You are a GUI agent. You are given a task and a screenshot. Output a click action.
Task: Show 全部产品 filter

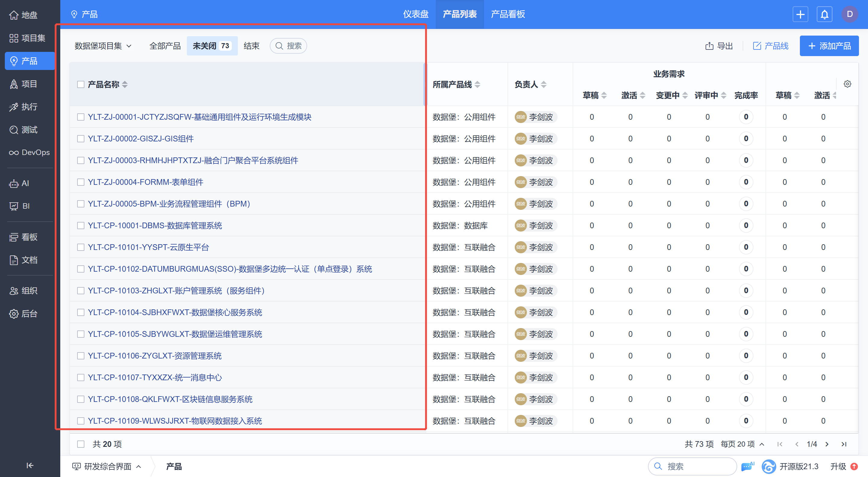[165, 46]
